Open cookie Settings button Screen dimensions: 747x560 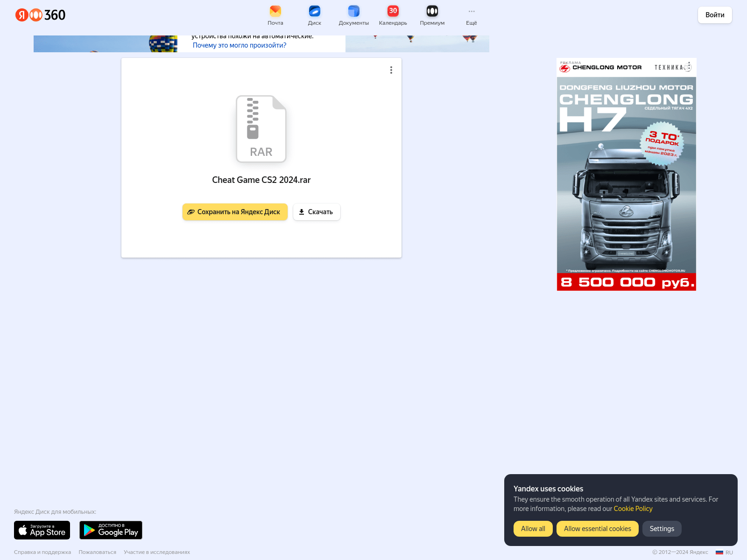click(662, 529)
